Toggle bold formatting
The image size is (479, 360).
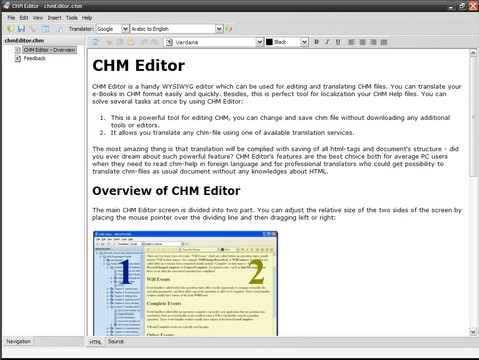click(317, 42)
